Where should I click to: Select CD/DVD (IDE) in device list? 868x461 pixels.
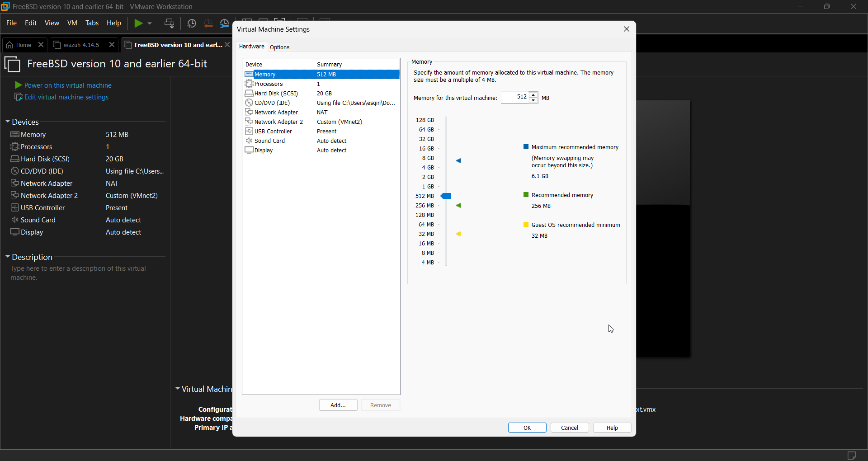click(x=321, y=103)
